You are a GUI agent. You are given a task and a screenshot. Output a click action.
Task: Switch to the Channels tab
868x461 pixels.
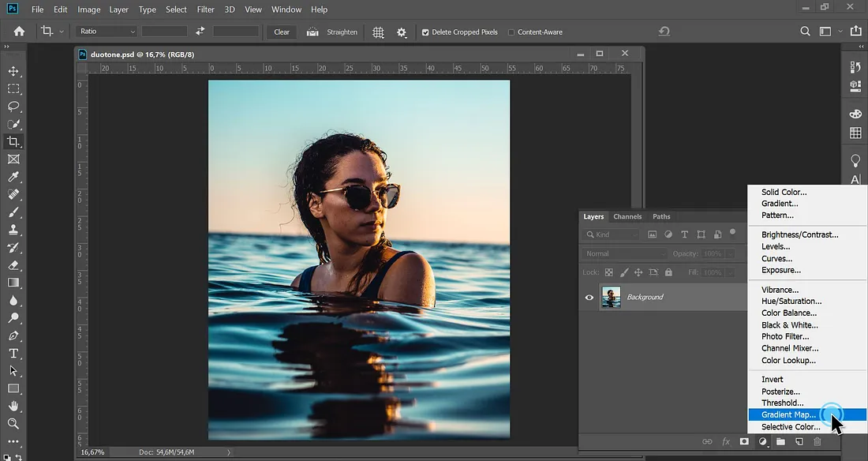627,216
